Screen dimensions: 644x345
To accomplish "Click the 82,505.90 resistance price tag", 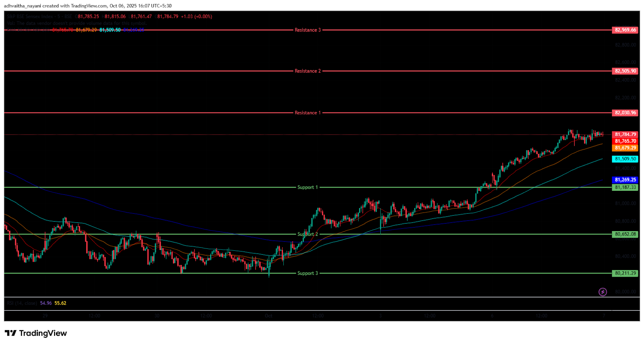I will (x=625, y=71).
